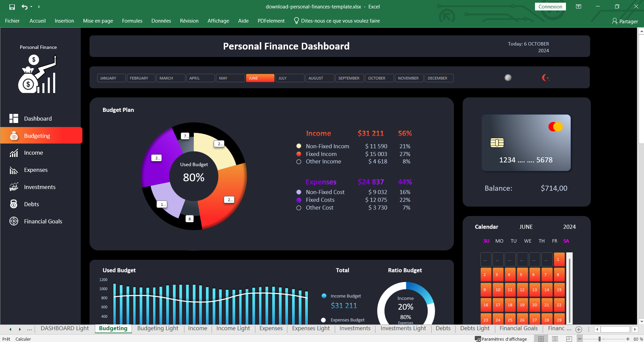Switch to Page Layout view icon

pos(555,339)
